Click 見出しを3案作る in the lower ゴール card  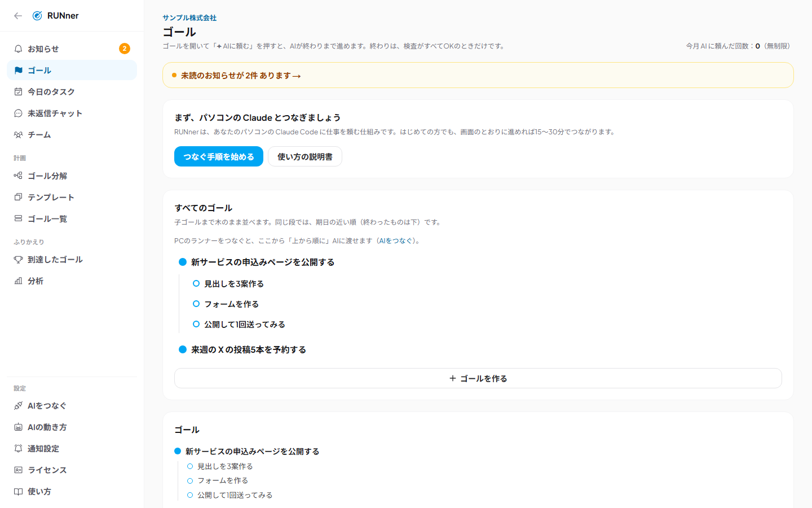[225, 466]
